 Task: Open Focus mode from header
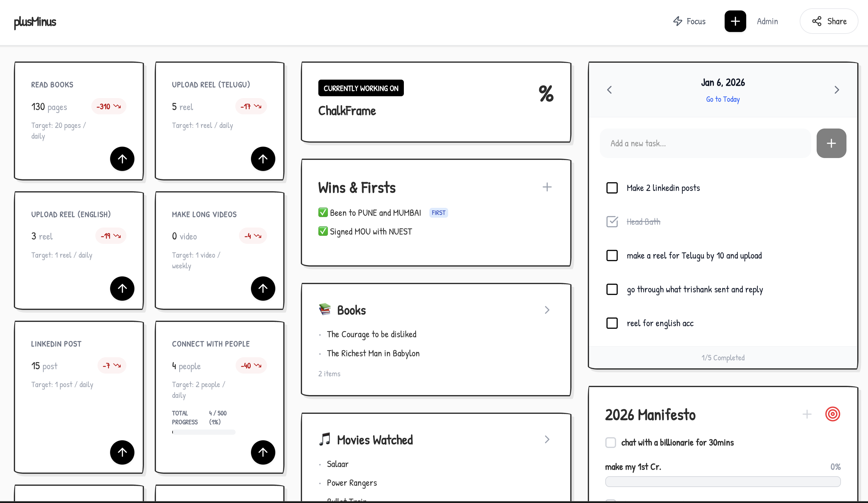[689, 21]
